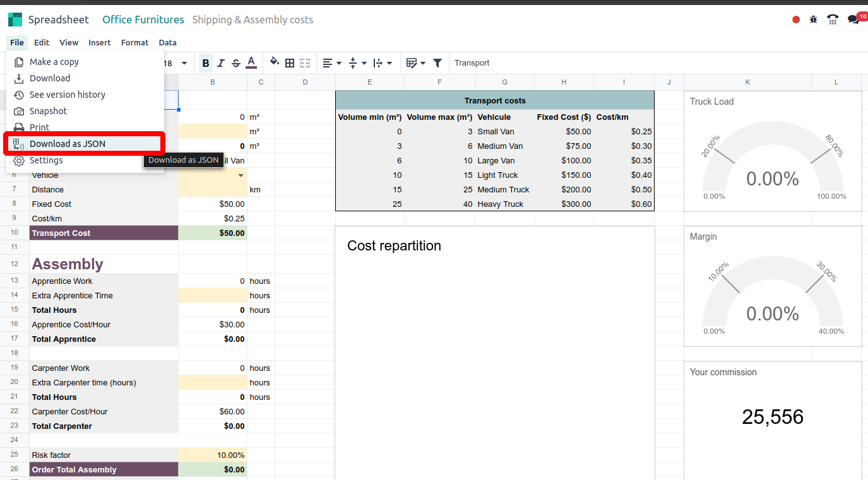
Task: Choose Download as JSON
Action: tap(85, 144)
